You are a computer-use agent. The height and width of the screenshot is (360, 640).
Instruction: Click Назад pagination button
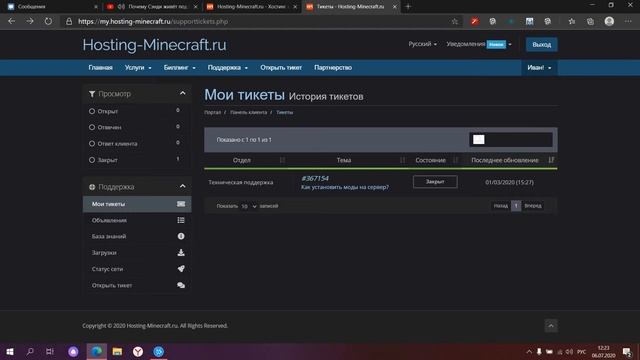(x=500, y=206)
